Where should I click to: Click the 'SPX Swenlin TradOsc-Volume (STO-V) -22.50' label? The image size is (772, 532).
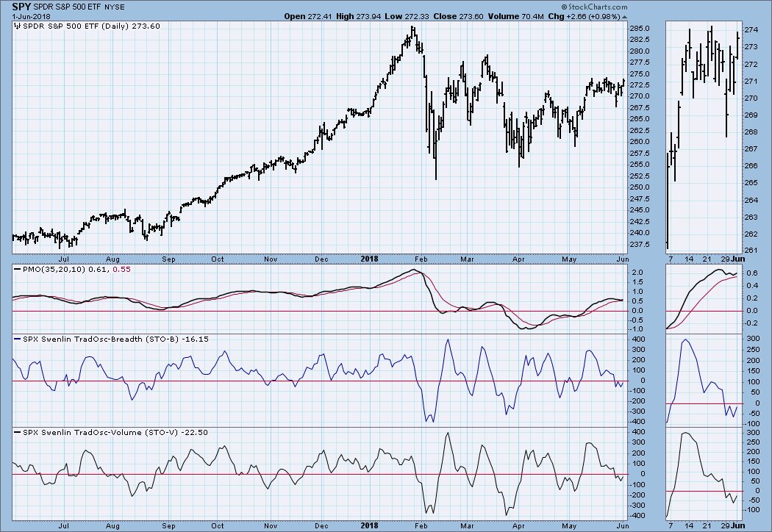[x=115, y=433]
